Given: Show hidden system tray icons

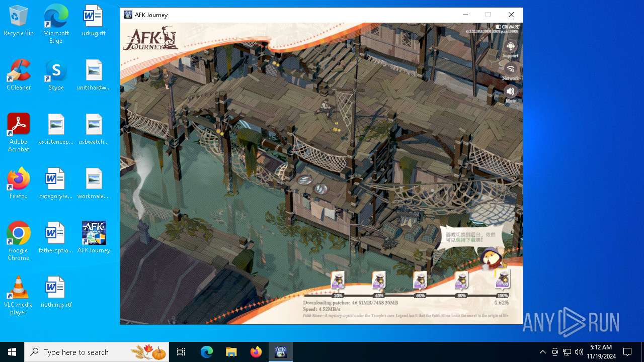Looking at the screenshot, I should point(542,352).
